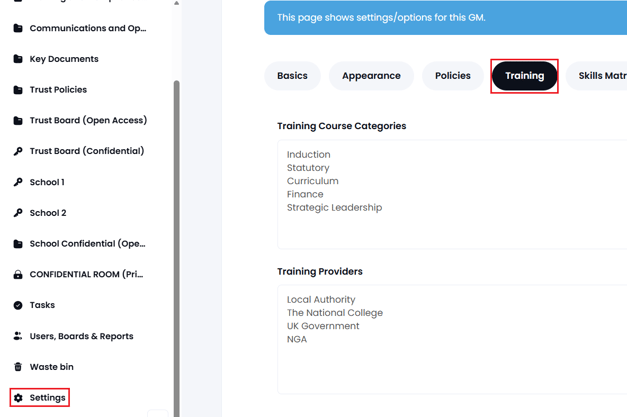Click the School 1 key icon
The image size is (627, 417).
click(x=18, y=182)
